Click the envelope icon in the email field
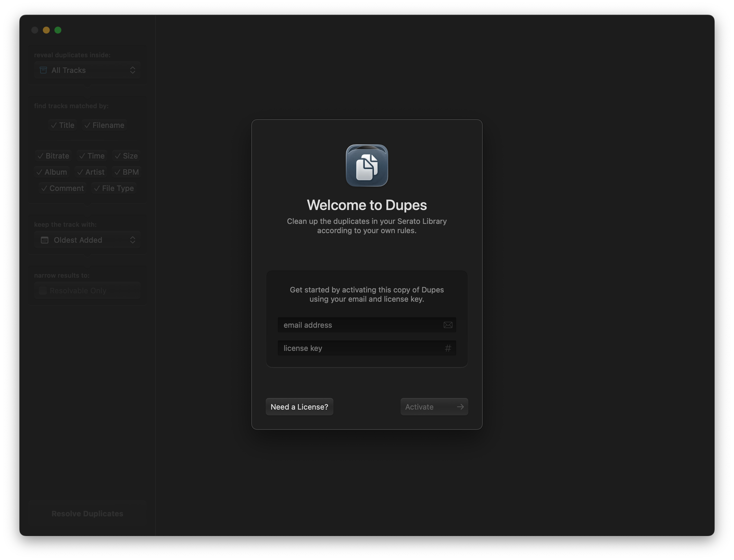Image resolution: width=734 pixels, height=560 pixels. click(447, 325)
